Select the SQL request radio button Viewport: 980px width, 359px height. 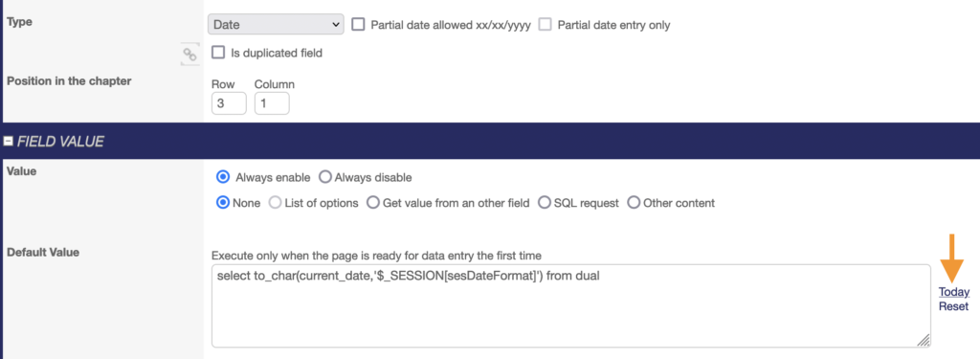coord(545,203)
